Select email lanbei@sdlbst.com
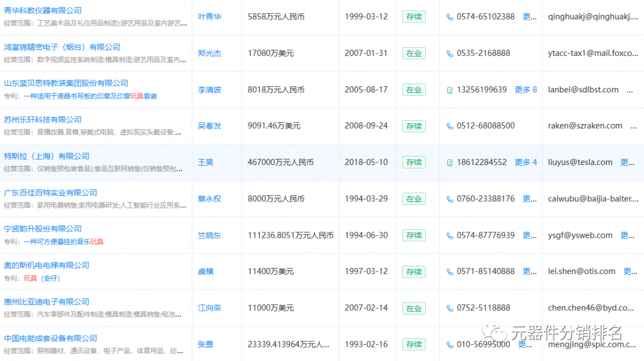This screenshot has width=644, height=361. coord(583,90)
